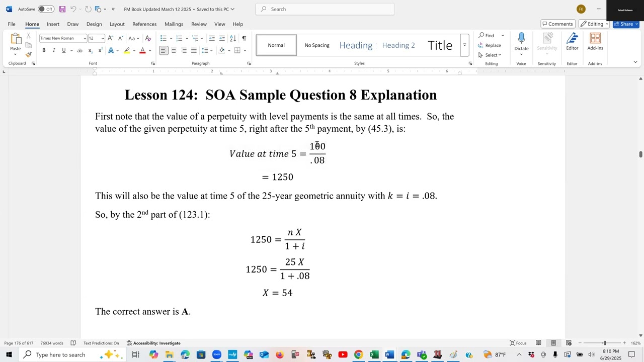Toggle AutoSave switch
The width and height of the screenshot is (644, 362).
click(46, 9)
